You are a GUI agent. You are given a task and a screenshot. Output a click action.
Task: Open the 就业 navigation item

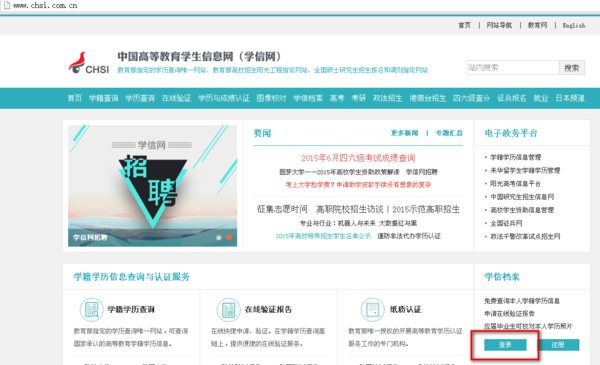(541, 98)
